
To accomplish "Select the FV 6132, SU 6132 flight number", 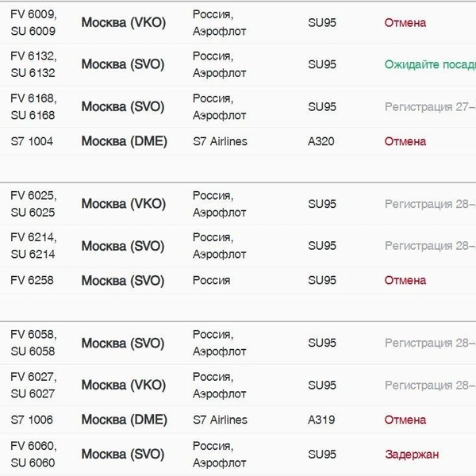I will (x=33, y=64).
